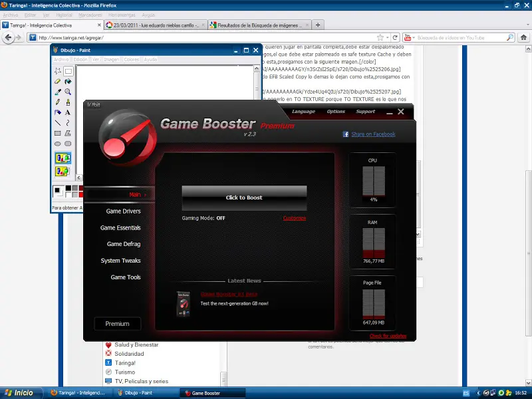Image resolution: width=532 pixels, height=399 pixels.
Task: Select Free-Form Select tool in Paint
Action: pyautogui.click(x=58, y=71)
